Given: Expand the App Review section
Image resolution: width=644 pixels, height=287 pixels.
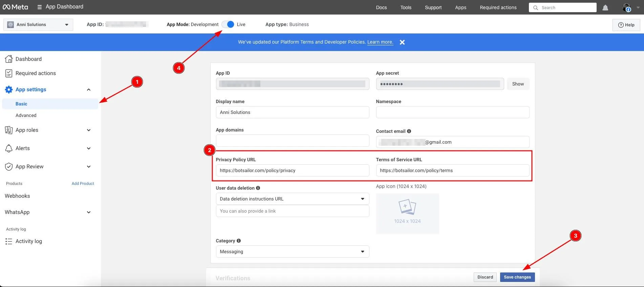Looking at the screenshot, I should coord(89,167).
